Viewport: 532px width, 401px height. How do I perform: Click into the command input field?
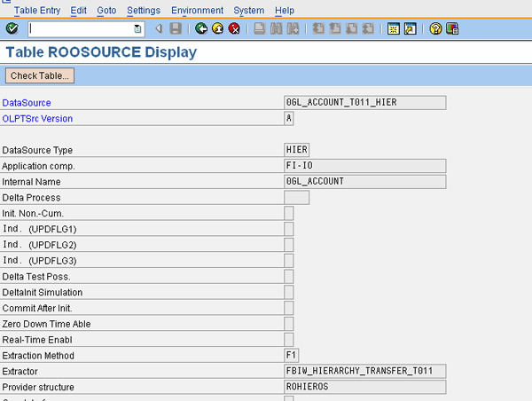[x=80, y=28]
